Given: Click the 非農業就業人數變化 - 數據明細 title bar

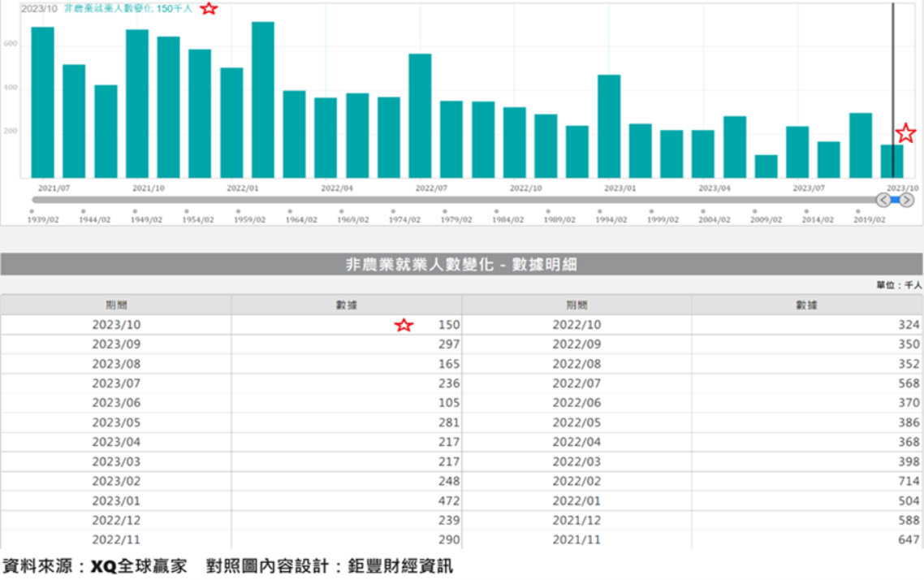Looking at the screenshot, I should pyautogui.click(x=461, y=265).
